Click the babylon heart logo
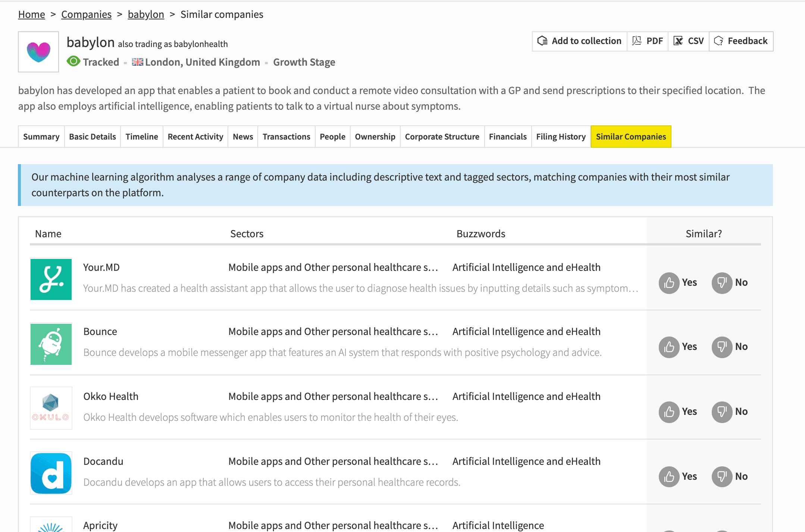 (x=38, y=52)
